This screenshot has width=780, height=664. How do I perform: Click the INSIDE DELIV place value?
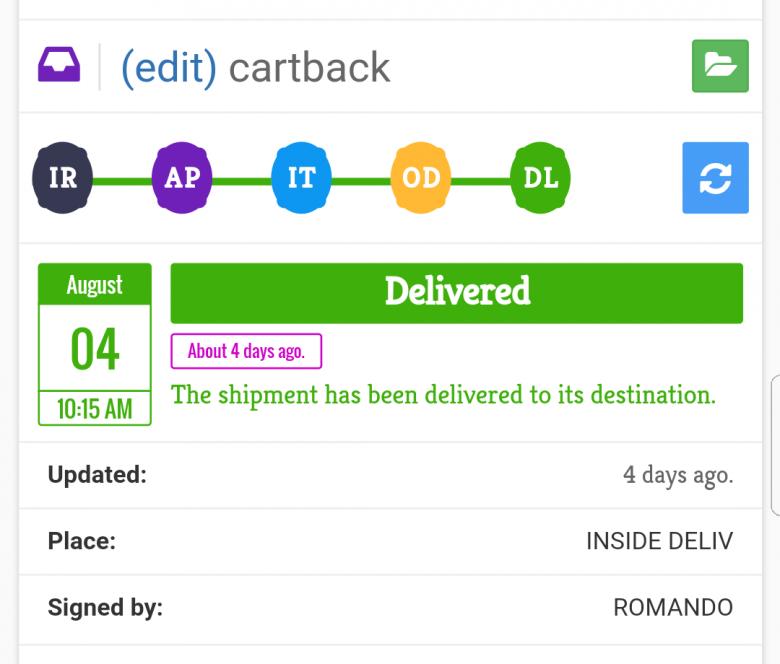click(x=659, y=541)
